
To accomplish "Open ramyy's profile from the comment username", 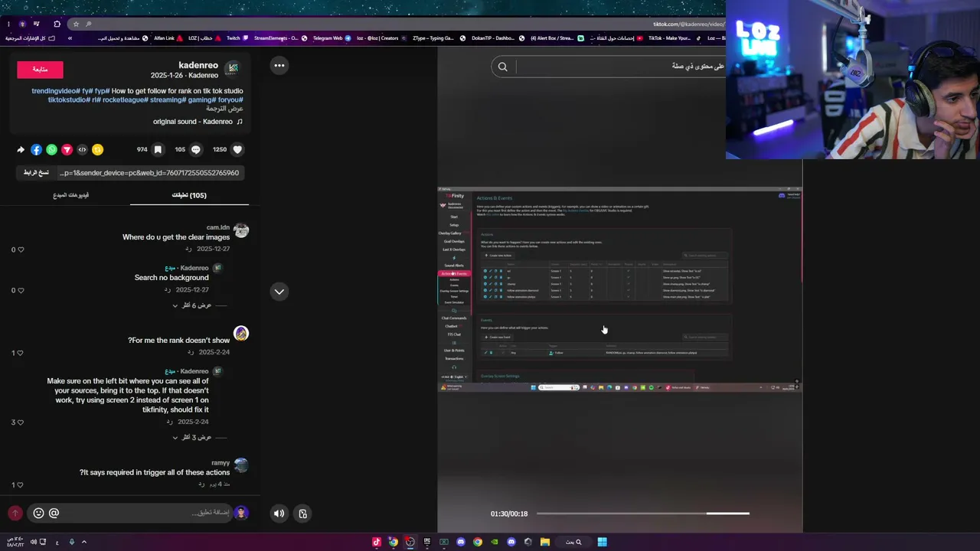I will point(220,463).
